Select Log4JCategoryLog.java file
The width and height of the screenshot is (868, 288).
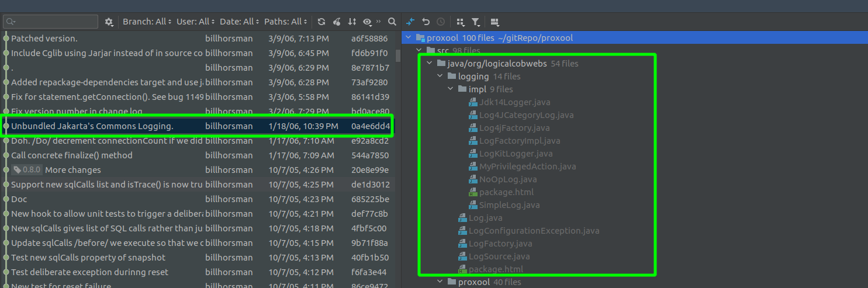point(526,115)
